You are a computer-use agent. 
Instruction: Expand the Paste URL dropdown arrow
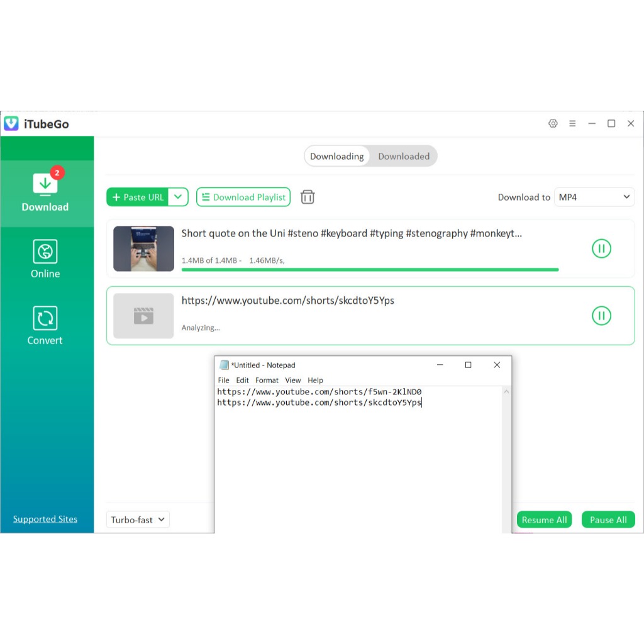(178, 197)
